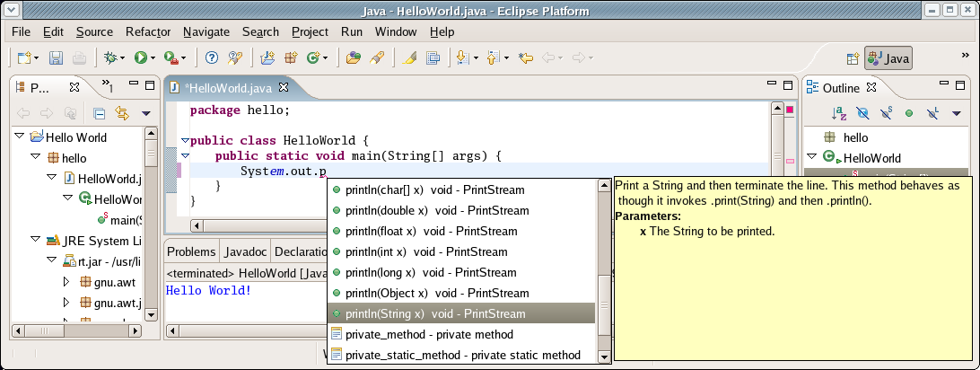Select private_method template proposal

[x=462, y=334]
